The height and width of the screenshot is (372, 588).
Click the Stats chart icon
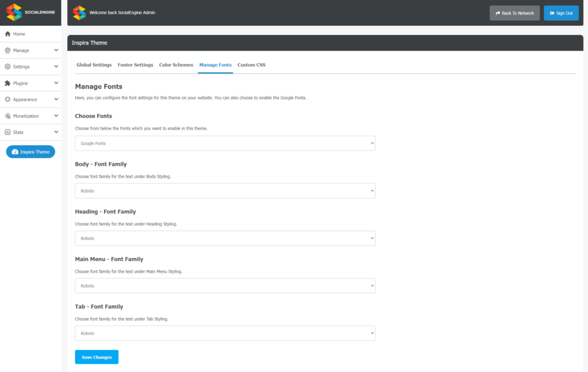click(x=7, y=132)
